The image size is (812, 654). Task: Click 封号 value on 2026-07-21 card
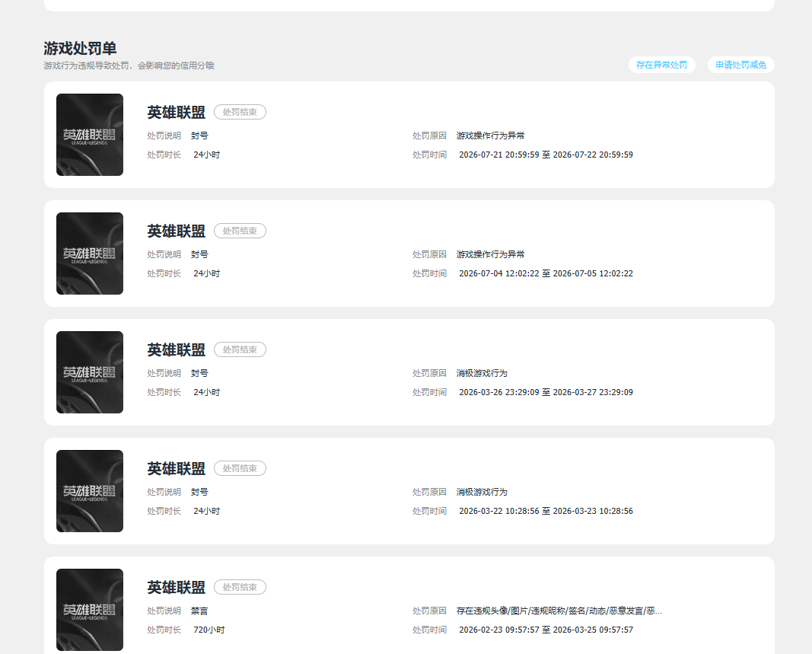(199, 136)
